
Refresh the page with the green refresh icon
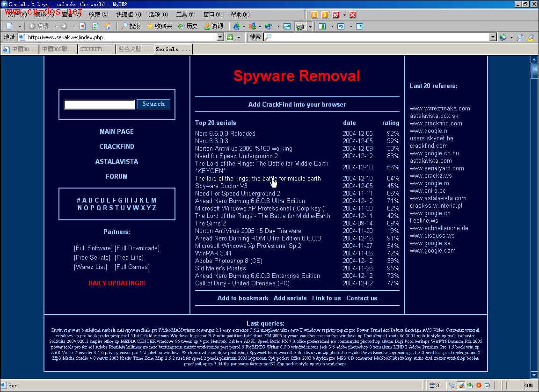[95, 26]
